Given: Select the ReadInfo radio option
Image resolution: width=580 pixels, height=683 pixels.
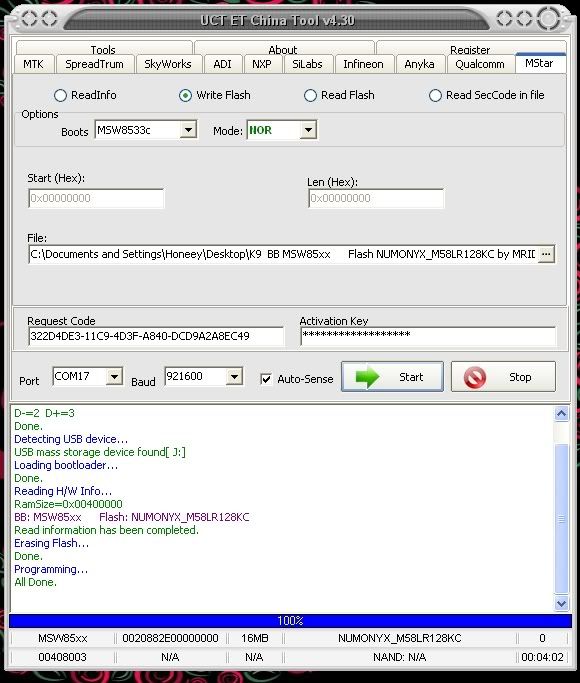Looking at the screenshot, I should pos(61,95).
